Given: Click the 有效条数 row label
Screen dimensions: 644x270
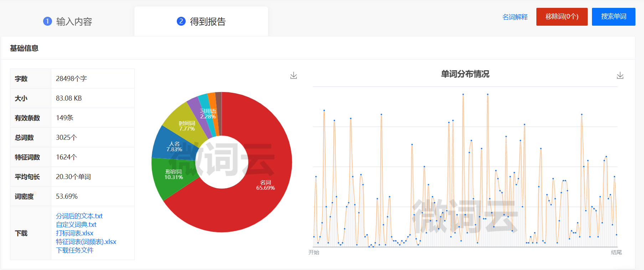Looking at the screenshot, I should [27, 118].
